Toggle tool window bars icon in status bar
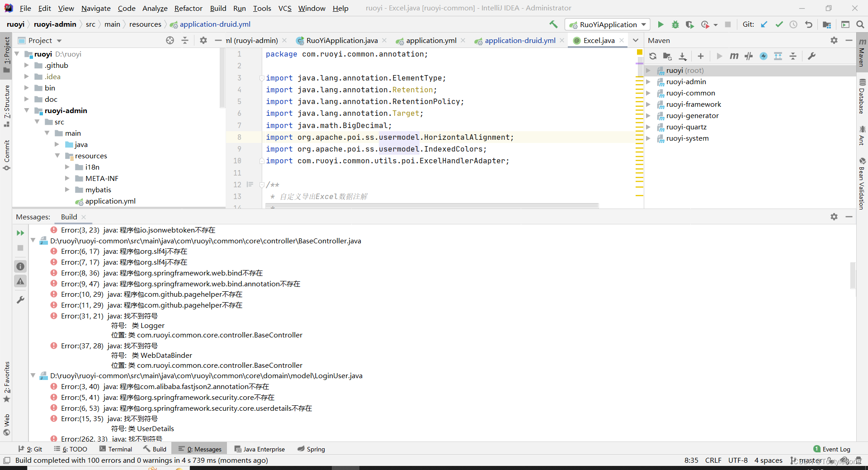This screenshot has height=470, width=868. pyautogui.click(x=6, y=460)
